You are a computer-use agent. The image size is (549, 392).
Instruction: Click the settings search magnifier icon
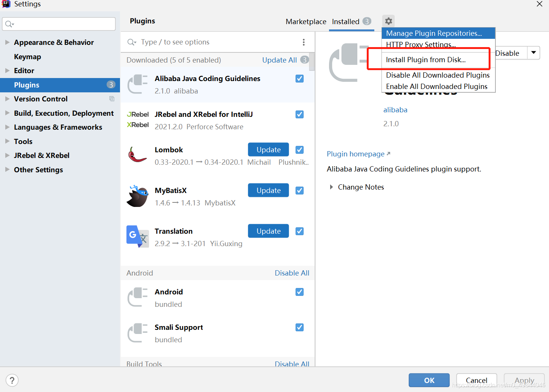point(9,24)
